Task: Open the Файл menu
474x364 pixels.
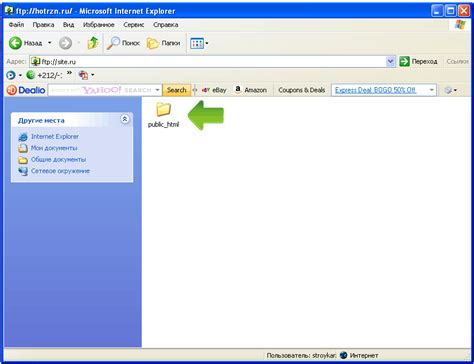Action: click(16, 25)
